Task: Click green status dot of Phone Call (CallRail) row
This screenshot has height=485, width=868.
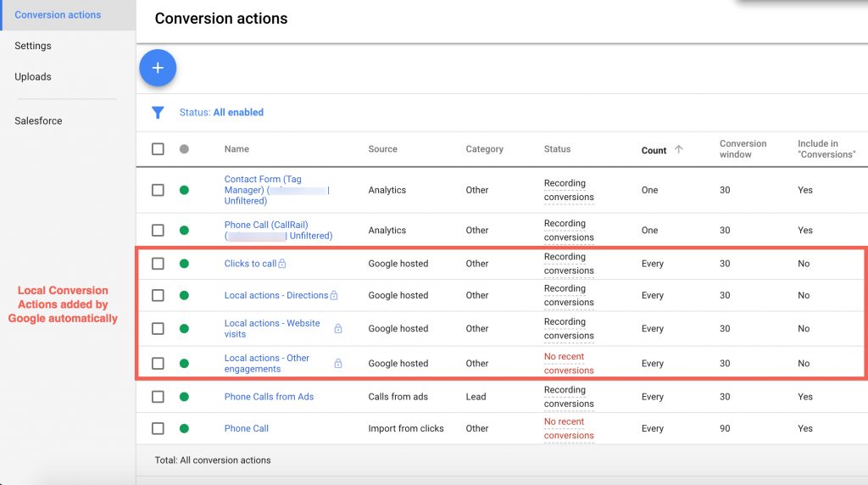Action: tap(184, 231)
